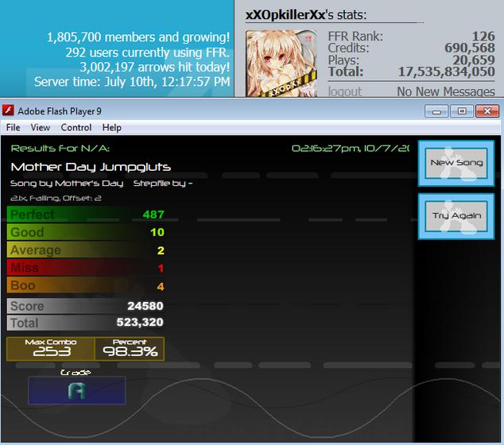Maximize the Flash Player window

(462, 111)
